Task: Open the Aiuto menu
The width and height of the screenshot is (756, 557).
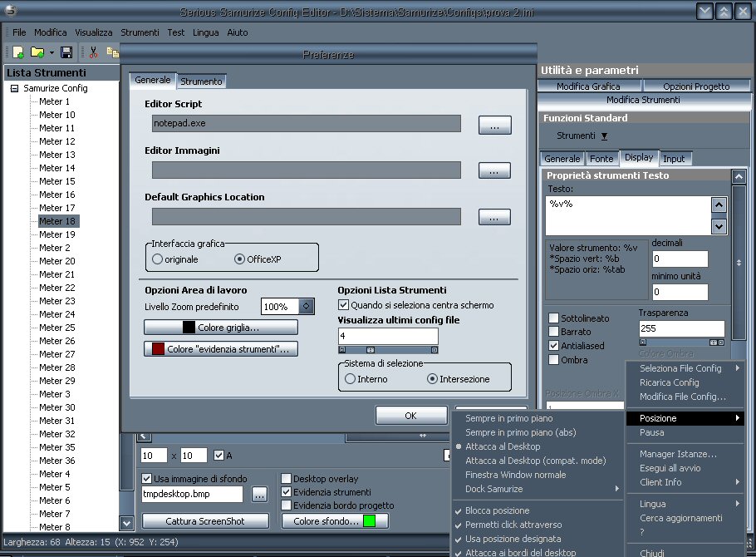Action: pyautogui.click(x=238, y=32)
